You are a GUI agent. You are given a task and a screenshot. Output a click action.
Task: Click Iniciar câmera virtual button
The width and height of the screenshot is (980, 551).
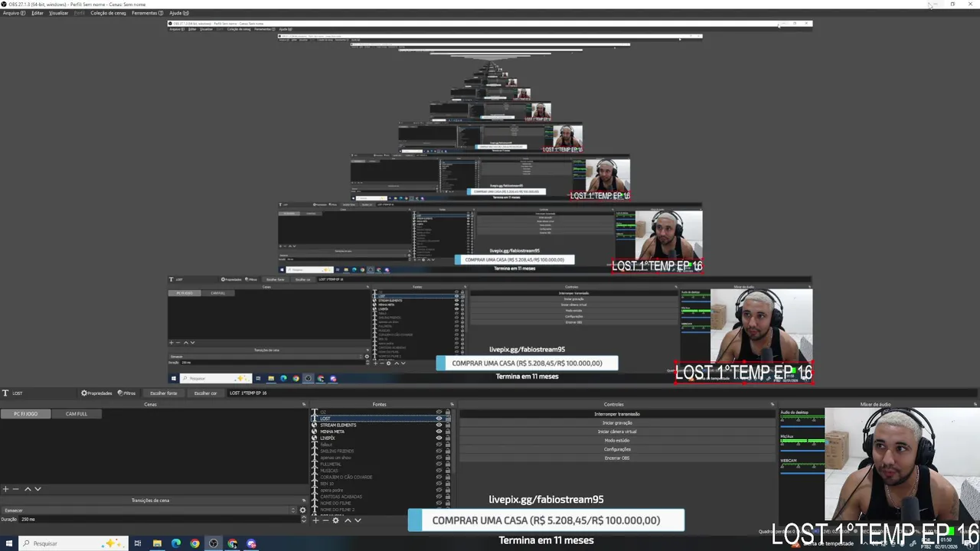pos(617,432)
